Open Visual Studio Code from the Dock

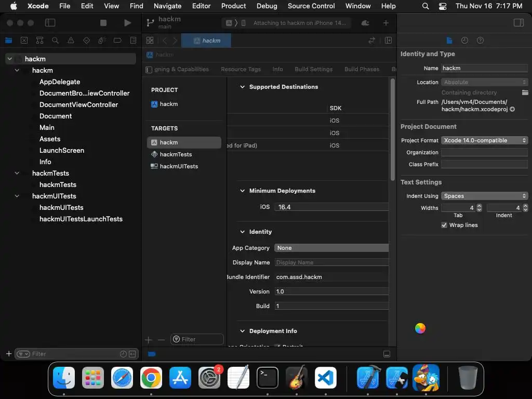coord(325,378)
